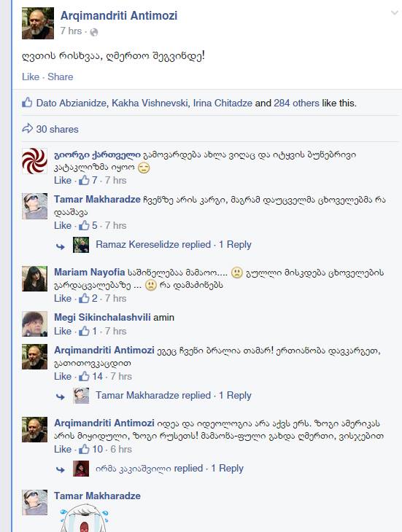
Task: Share the main post
Action: point(61,77)
